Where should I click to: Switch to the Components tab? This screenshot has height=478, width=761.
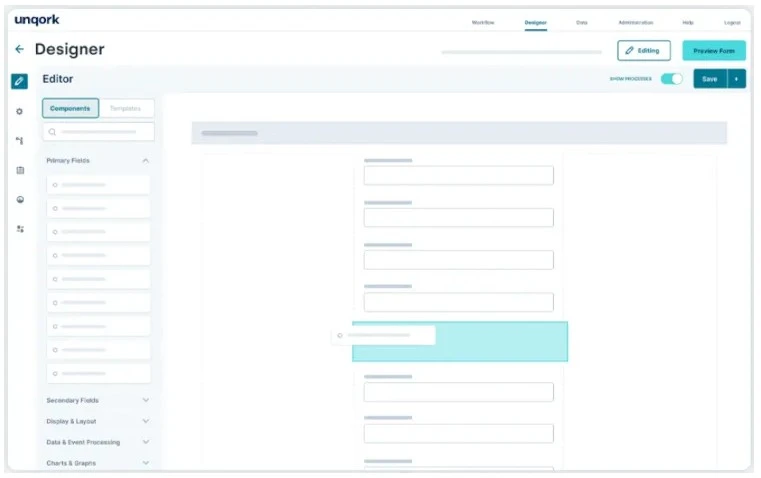click(70, 108)
